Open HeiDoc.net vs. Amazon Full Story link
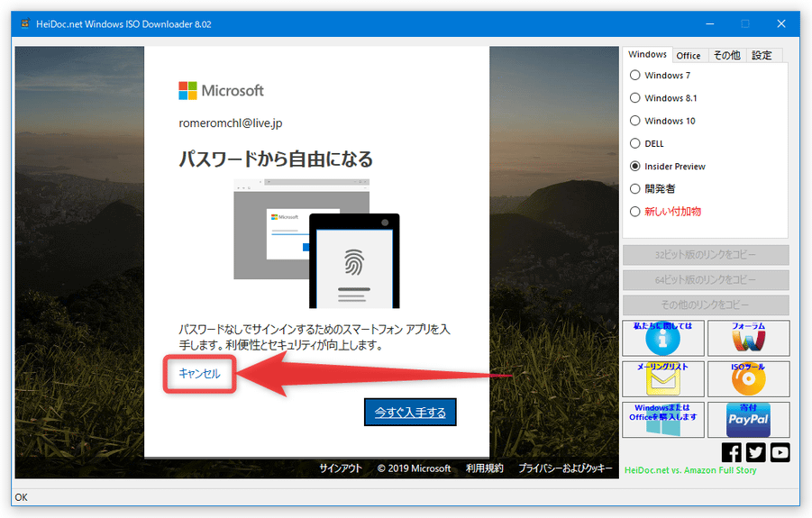This screenshot has height=518, width=812. click(690, 470)
